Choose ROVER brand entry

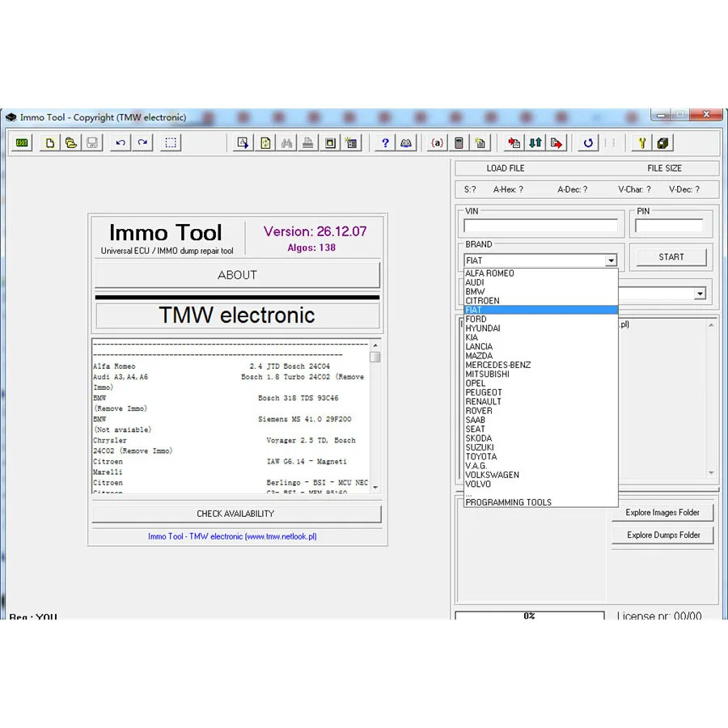pyautogui.click(x=541, y=411)
